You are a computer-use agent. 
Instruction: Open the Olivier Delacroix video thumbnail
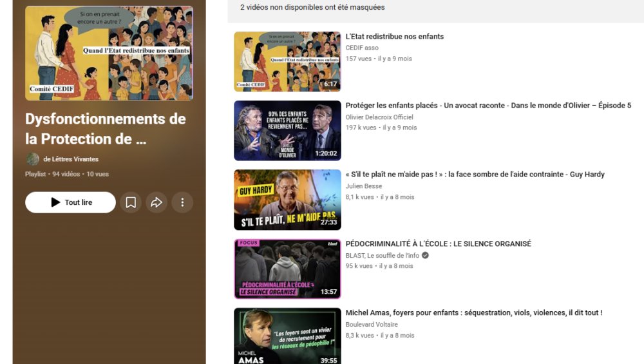[x=287, y=131]
